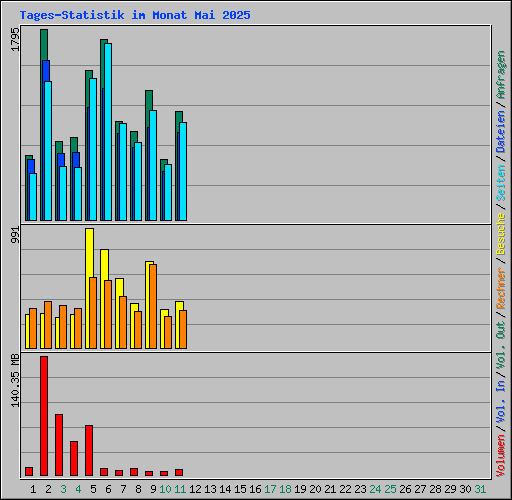Screen dimensions: 512x500
Task: Click green weekend day label "25"
Action: pyautogui.click(x=390, y=489)
